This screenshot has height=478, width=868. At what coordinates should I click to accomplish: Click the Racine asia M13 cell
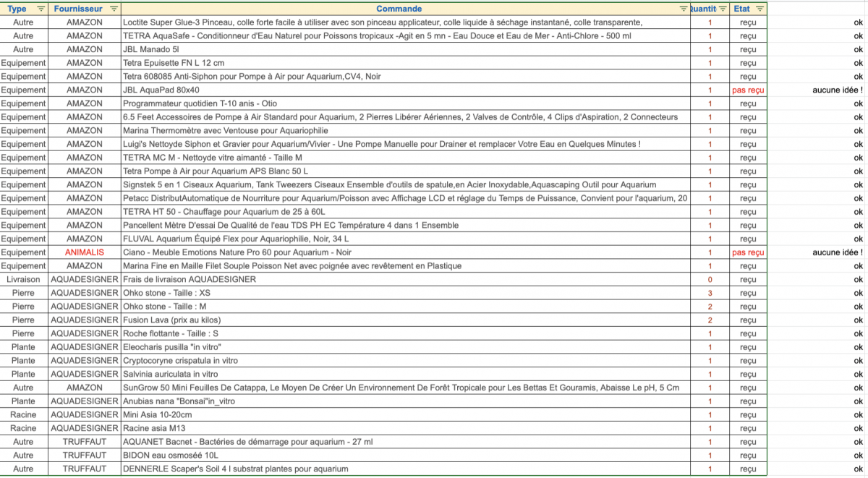point(406,427)
